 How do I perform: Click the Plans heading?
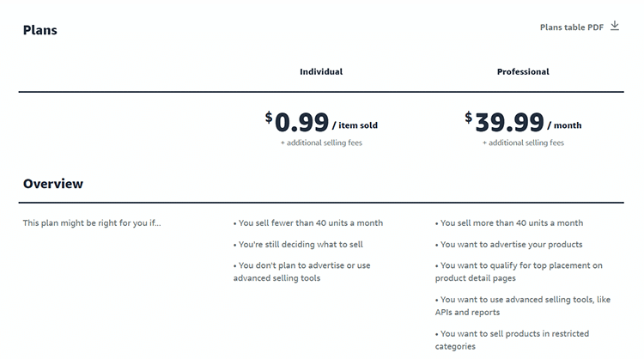(40, 30)
